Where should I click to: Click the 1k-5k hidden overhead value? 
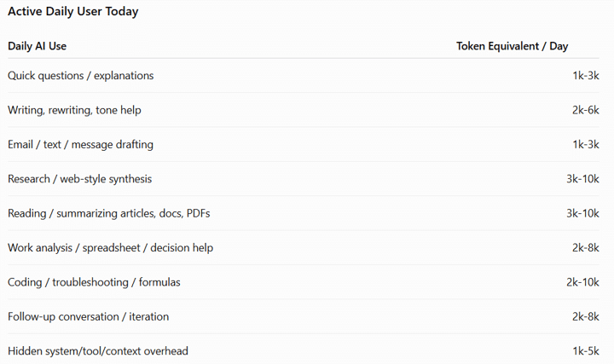(586, 351)
